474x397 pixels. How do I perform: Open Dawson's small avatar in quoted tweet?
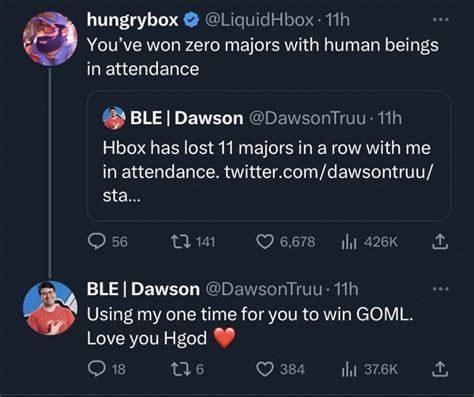tap(114, 118)
